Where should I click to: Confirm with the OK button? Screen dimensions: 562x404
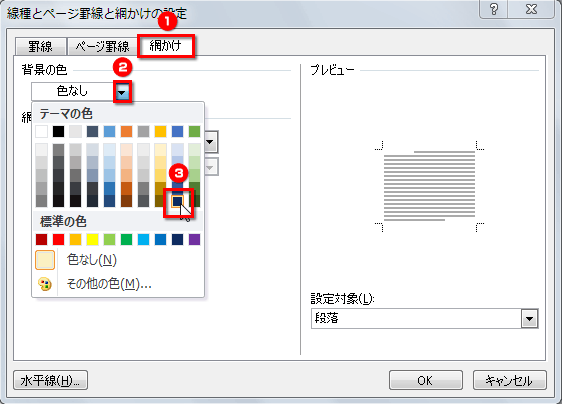[x=425, y=380]
